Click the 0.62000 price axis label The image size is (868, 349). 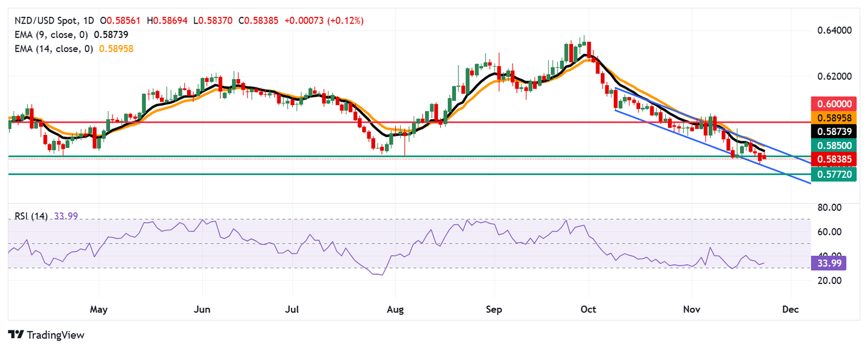coord(834,76)
